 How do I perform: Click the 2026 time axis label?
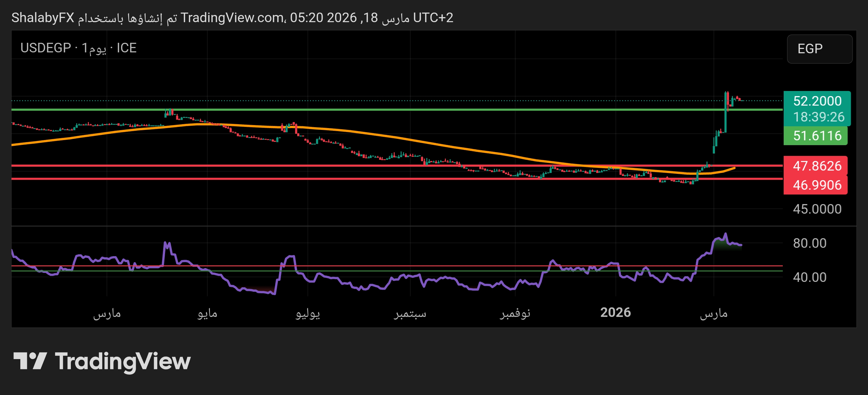615,312
